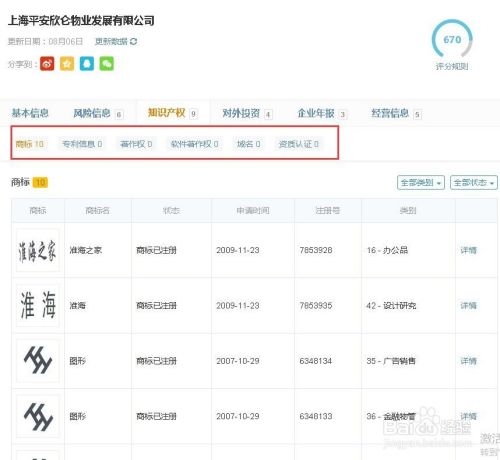Share via yellow star Qzone icon
The width and height of the screenshot is (500, 460).
tap(67, 64)
